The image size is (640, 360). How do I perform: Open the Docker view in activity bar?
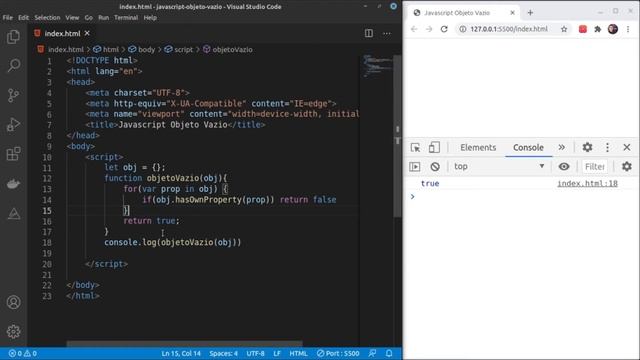pyautogui.click(x=13, y=184)
